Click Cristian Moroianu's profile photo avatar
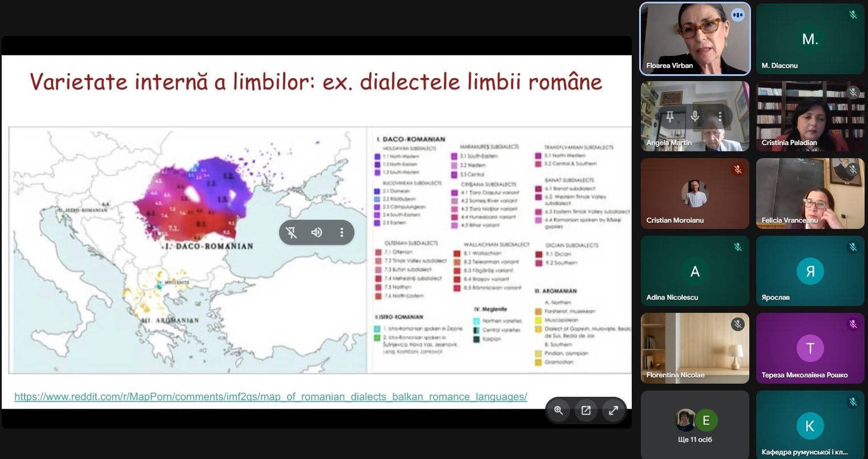The height and width of the screenshot is (459, 868). 695,194
